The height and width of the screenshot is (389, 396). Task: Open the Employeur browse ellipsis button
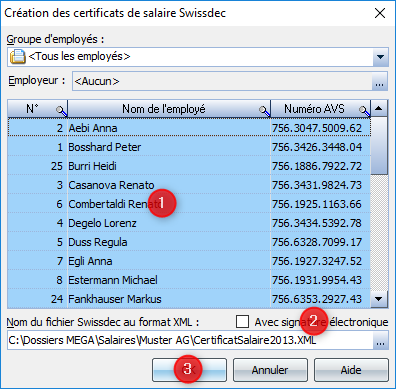pos(380,81)
